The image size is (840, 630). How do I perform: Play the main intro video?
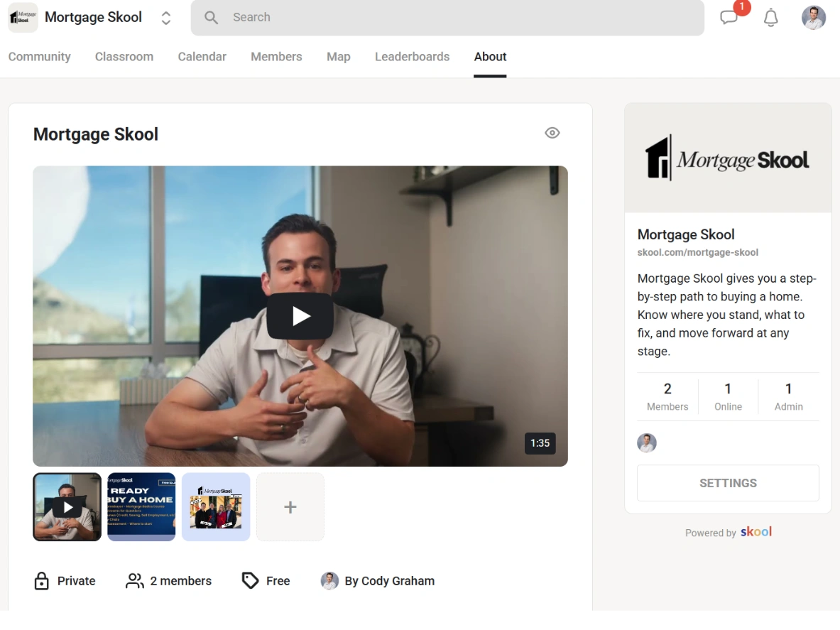point(300,316)
